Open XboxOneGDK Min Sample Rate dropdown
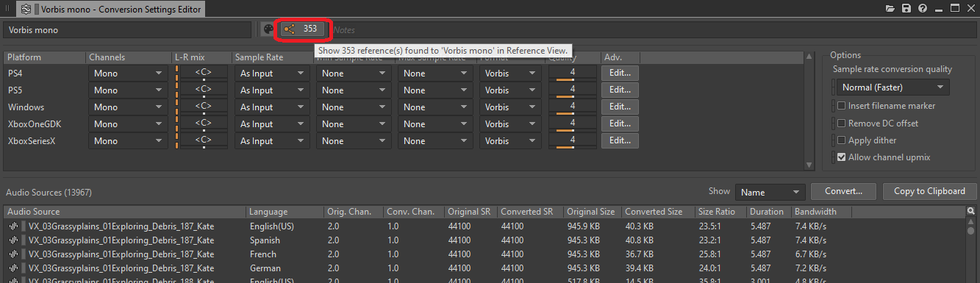 click(353, 123)
